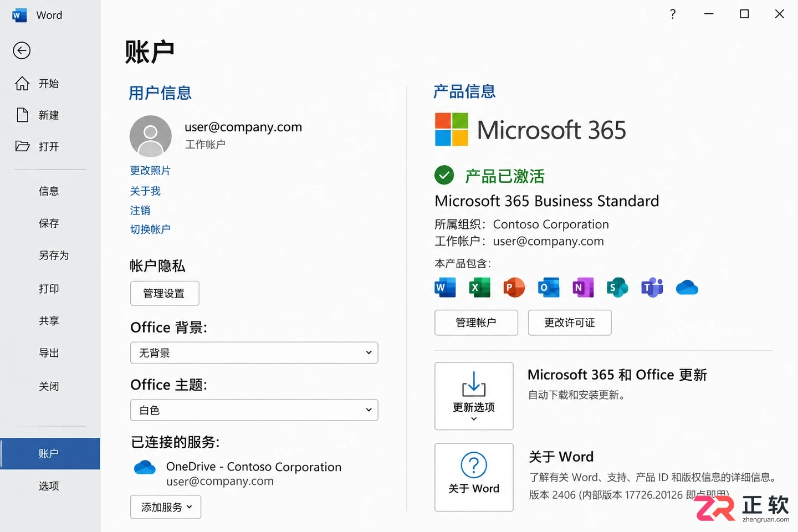
Task: Click the Teams app icon
Action: pos(652,288)
